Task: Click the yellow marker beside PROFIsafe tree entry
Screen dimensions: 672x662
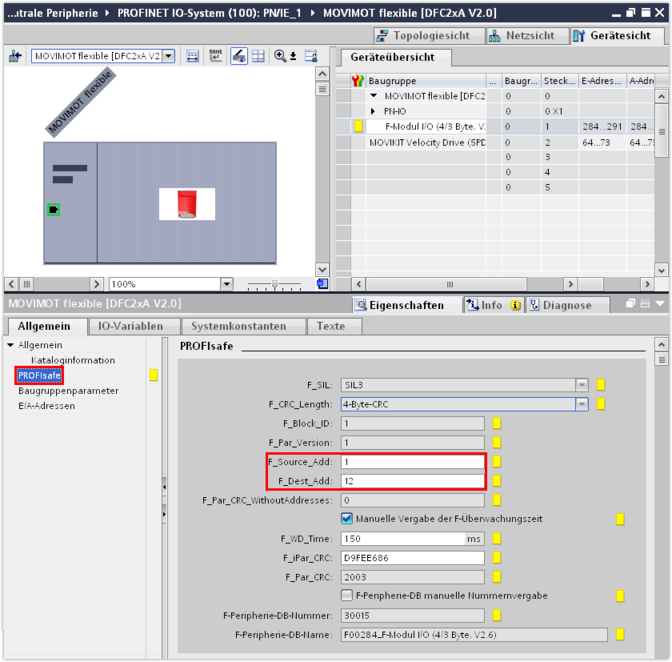Action: pos(153,376)
